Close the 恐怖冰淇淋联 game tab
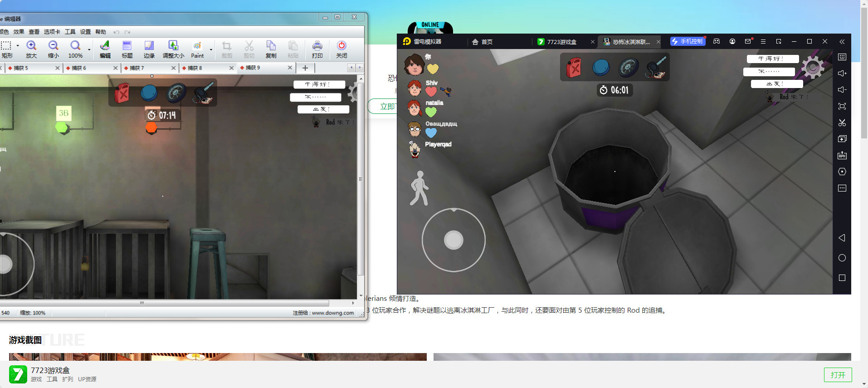Viewport: 868px width, 388px height. point(658,42)
